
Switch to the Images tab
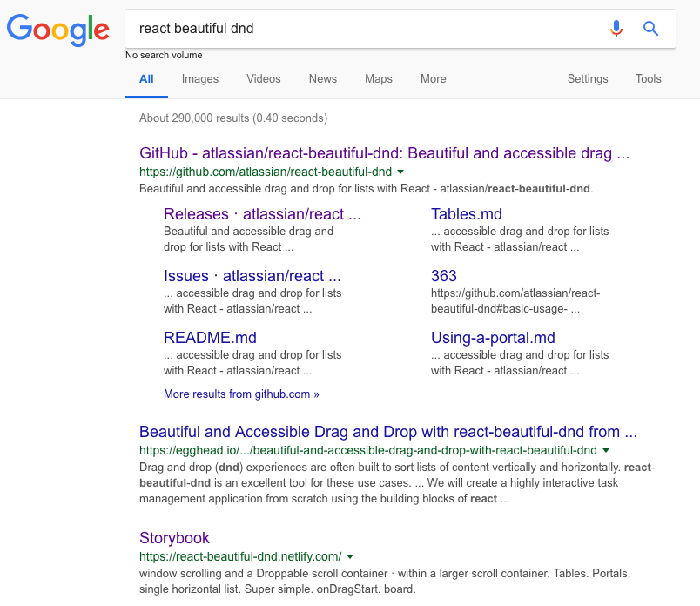coord(199,79)
